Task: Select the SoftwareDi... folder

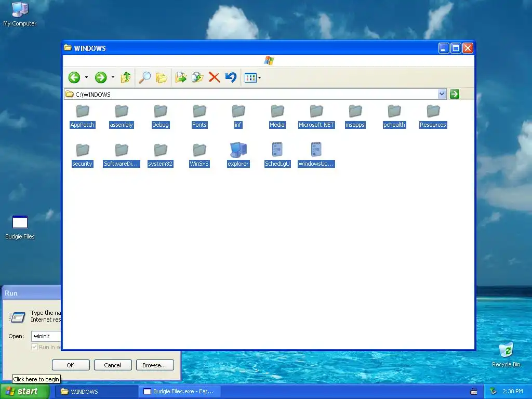Action: [x=121, y=155]
